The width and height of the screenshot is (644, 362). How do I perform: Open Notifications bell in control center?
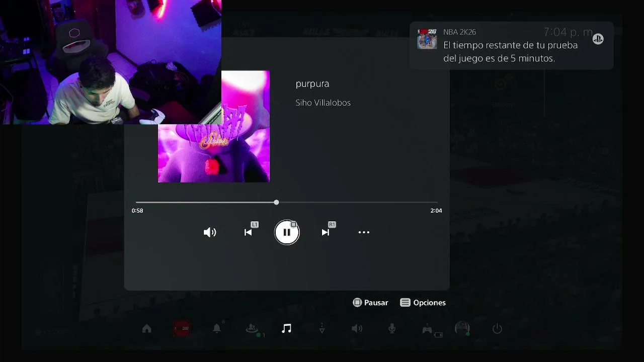click(x=217, y=329)
